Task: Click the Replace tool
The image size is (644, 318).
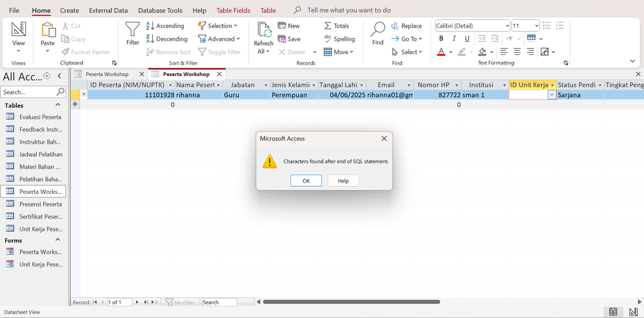Action: click(407, 26)
